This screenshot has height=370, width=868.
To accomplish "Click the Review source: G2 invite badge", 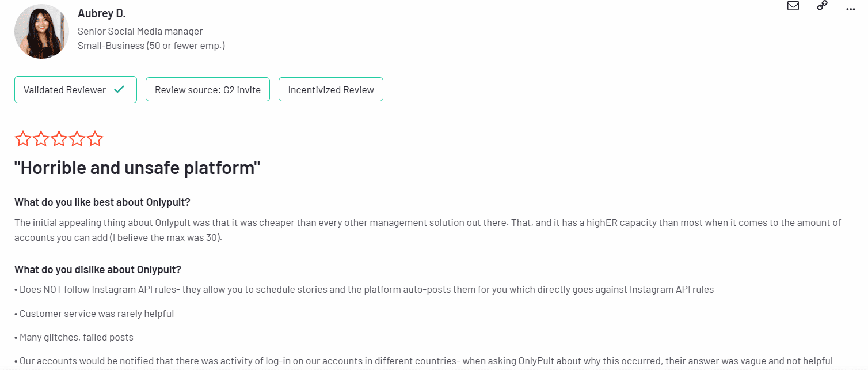I will coord(208,90).
